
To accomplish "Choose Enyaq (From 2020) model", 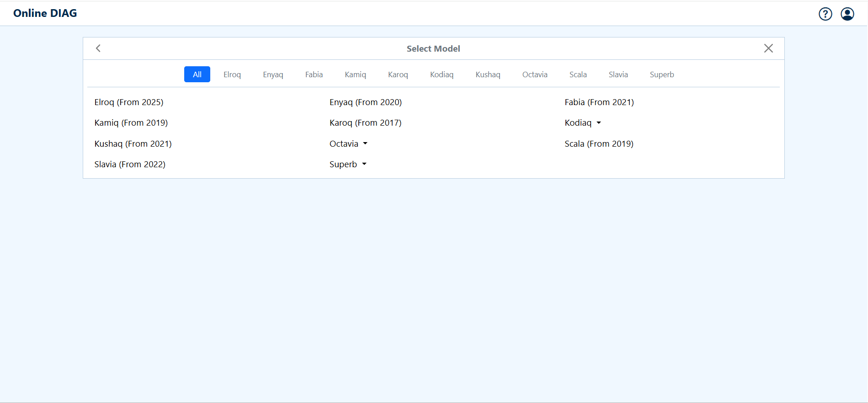I will (365, 102).
